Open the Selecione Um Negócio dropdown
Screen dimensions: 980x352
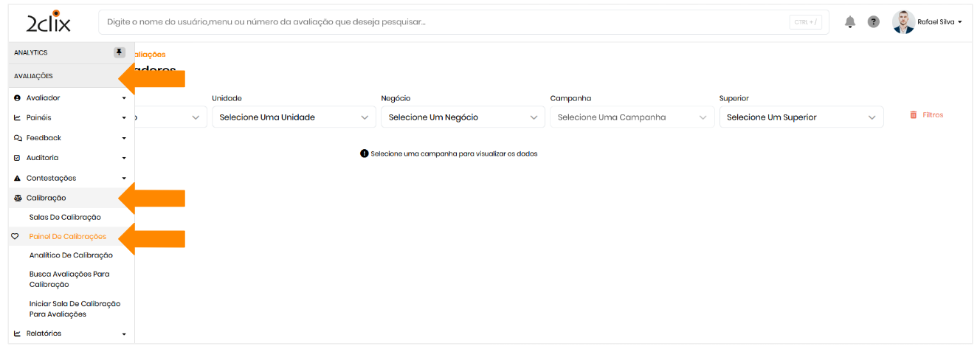[x=462, y=117]
